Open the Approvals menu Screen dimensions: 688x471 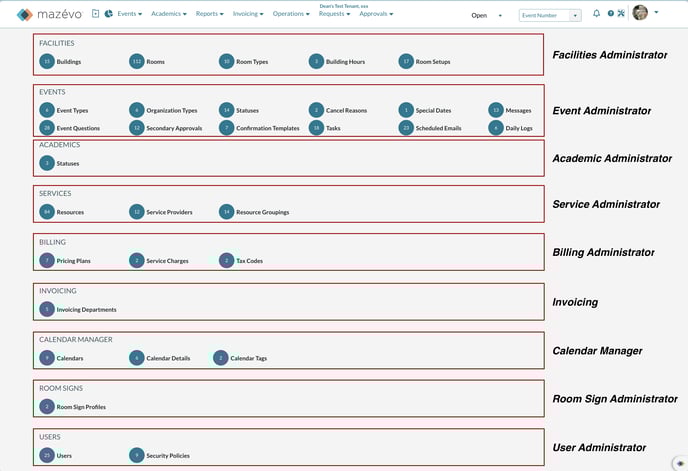pos(376,14)
